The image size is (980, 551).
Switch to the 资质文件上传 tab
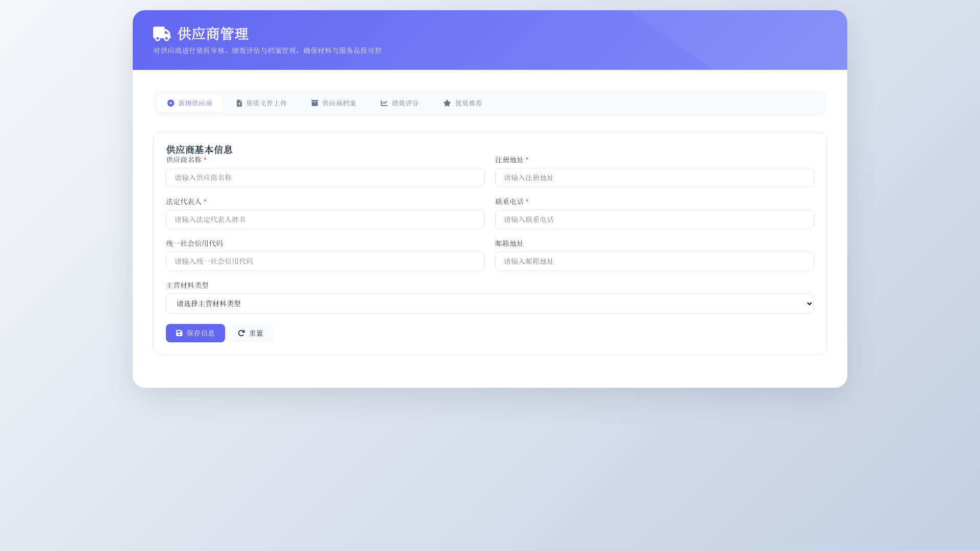(262, 103)
